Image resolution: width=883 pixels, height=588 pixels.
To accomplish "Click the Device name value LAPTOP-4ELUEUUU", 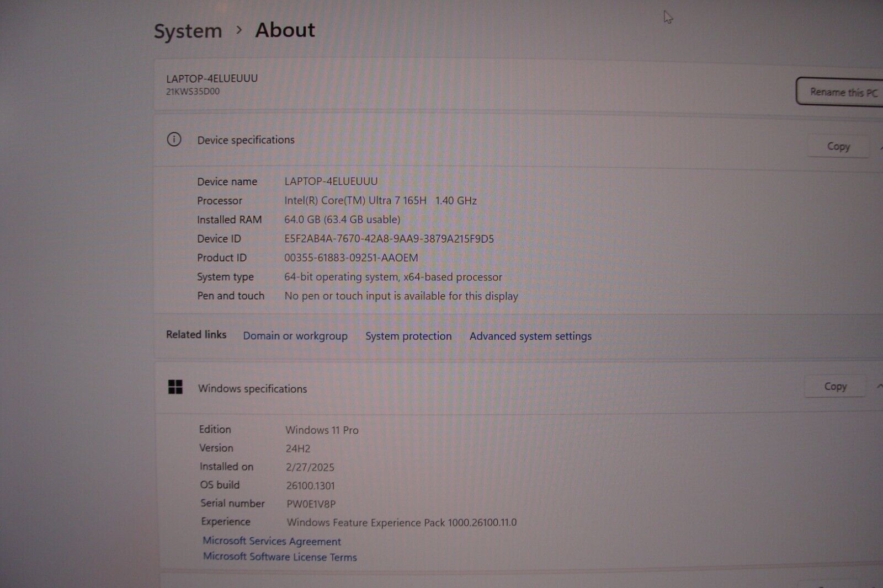I will 331,181.
